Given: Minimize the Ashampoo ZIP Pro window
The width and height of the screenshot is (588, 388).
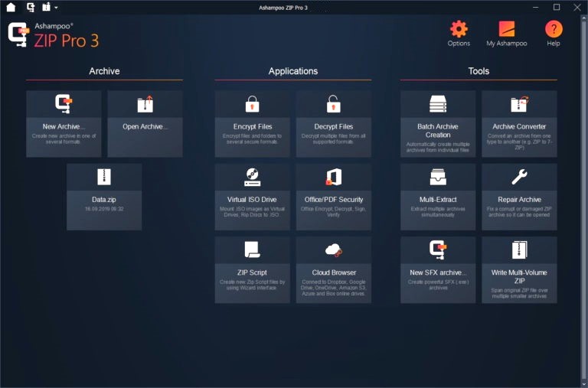Looking at the screenshot, I should [x=535, y=8].
